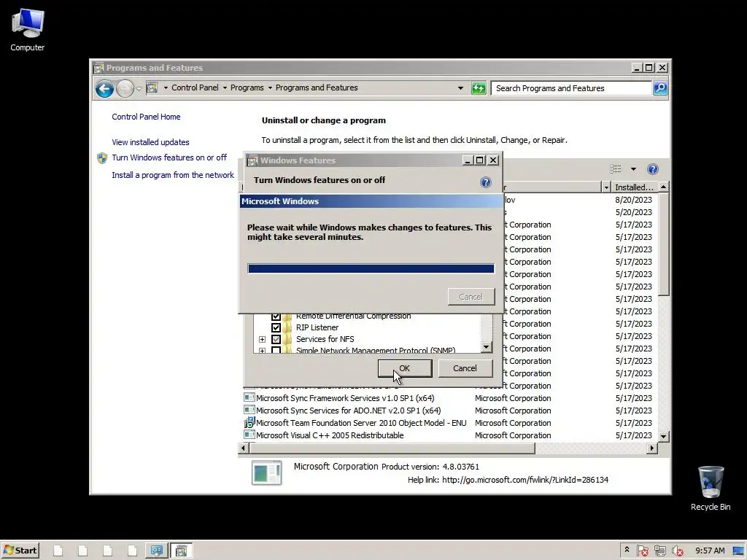Expand the Services for NFS node
Image resolution: width=747 pixels, height=560 pixels.
pyautogui.click(x=262, y=339)
